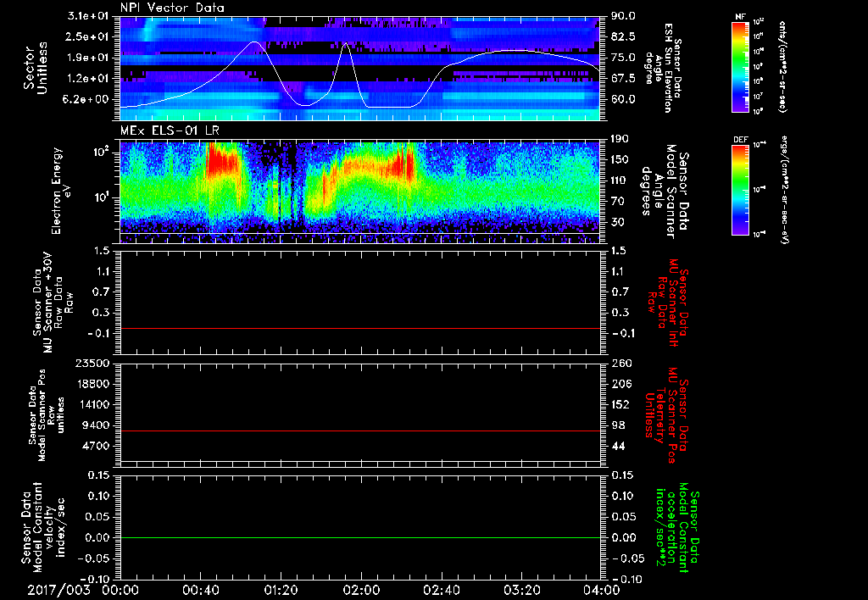Click the 1.2e+01 sector tick value
Viewport: 868px width, 600px height.
[87, 79]
